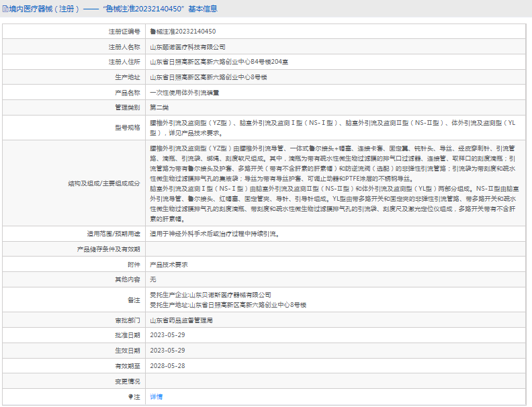This screenshot has height=407, width=532.
Task: Click the document icon before the page title
Action: click(5, 9)
